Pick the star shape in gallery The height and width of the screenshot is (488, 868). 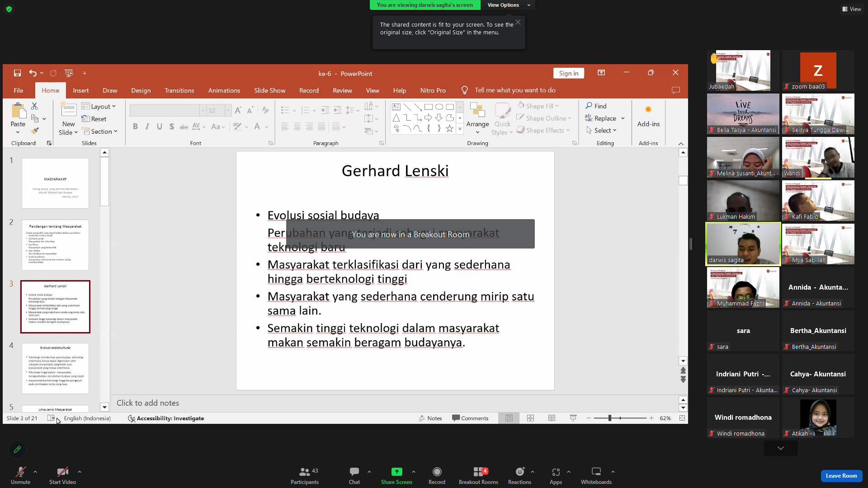[x=449, y=128]
